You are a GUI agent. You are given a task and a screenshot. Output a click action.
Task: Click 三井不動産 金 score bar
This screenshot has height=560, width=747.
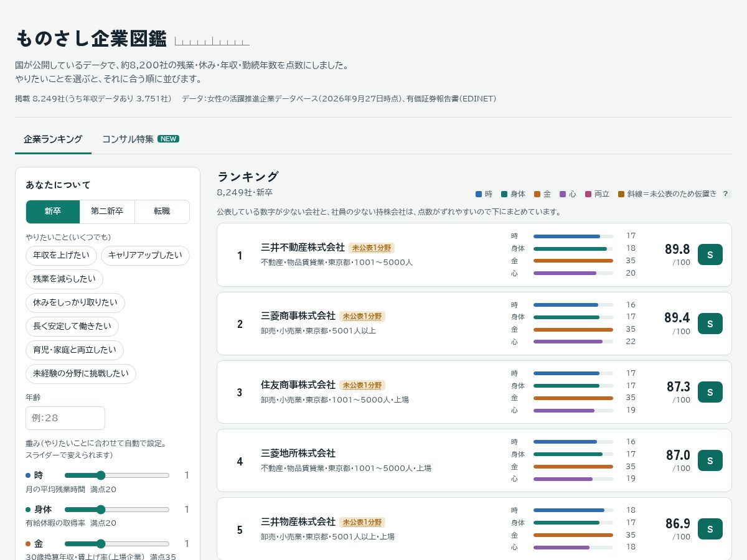click(x=573, y=261)
